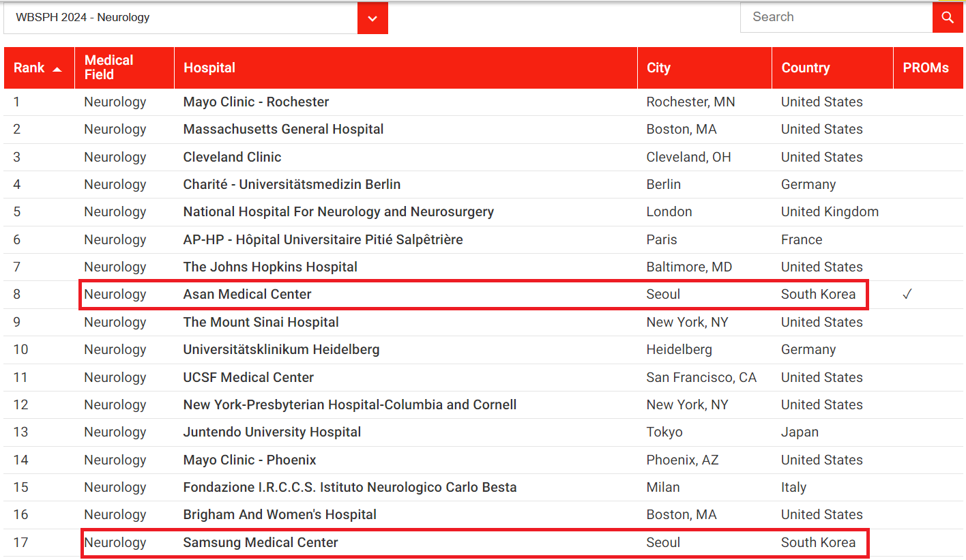The height and width of the screenshot is (560, 966).
Task: Click Seoul in the Samsung Medical Center row
Action: [x=663, y=542]
